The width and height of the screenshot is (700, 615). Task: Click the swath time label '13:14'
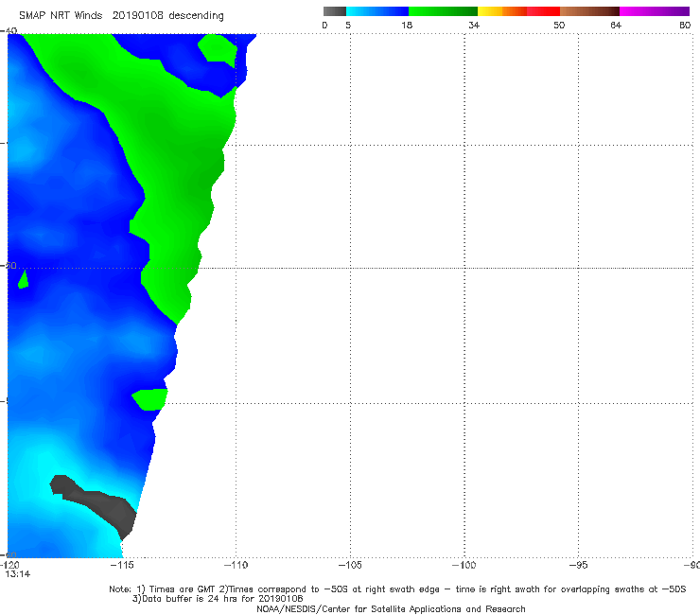click(x=18, y=574)
